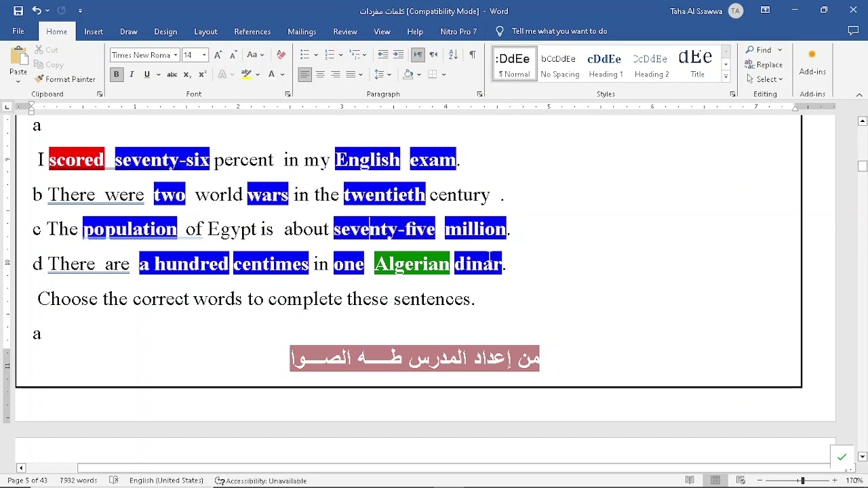
Task: Set right-to-left text direction
Action: (x=434, y=55)
